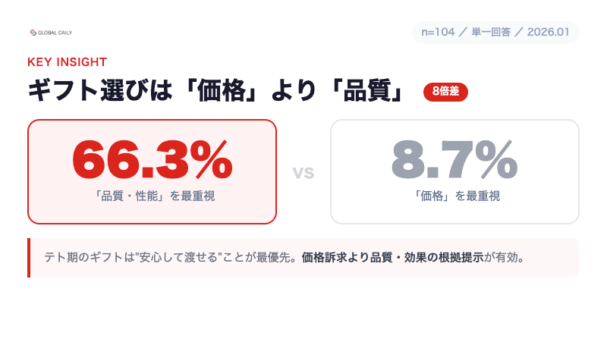Select the n=104 sample size text

coord(438,32)
